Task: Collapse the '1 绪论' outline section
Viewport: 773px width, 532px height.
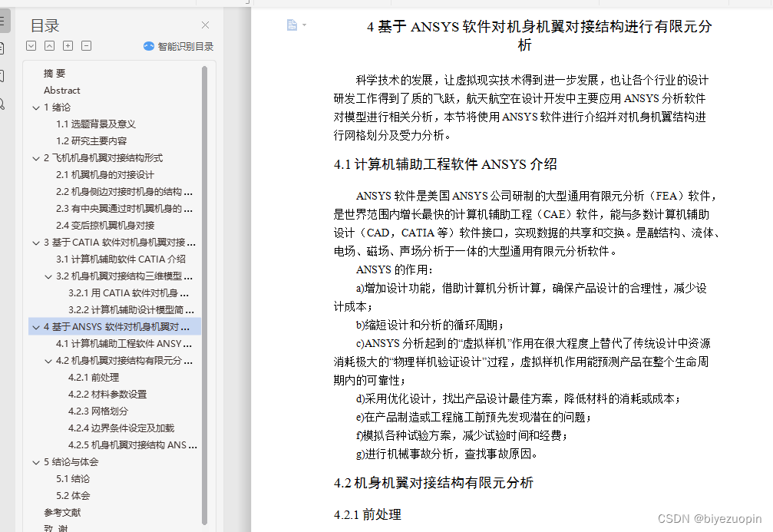Action: [x=35, y=107]
